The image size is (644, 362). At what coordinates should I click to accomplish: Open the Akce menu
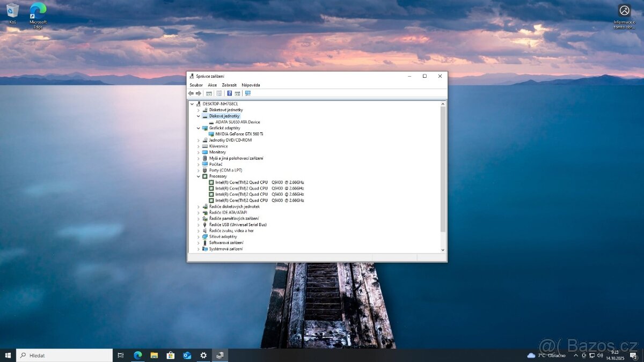[212, 85]
